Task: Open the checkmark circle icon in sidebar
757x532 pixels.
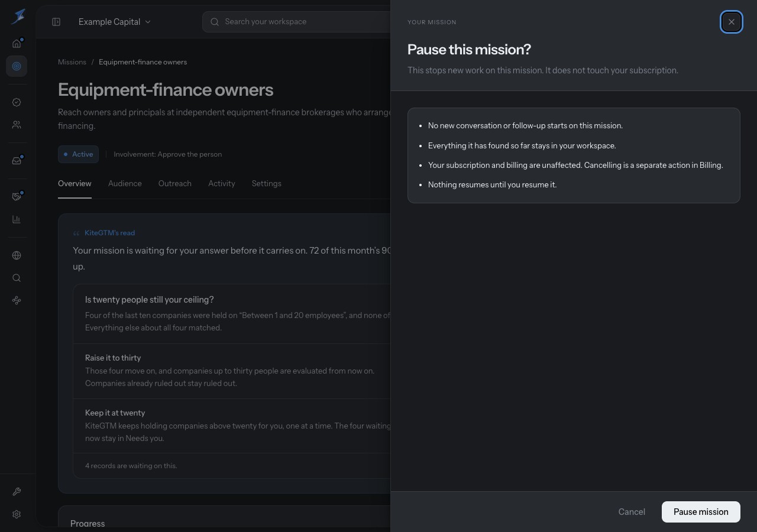Action: 17,102
